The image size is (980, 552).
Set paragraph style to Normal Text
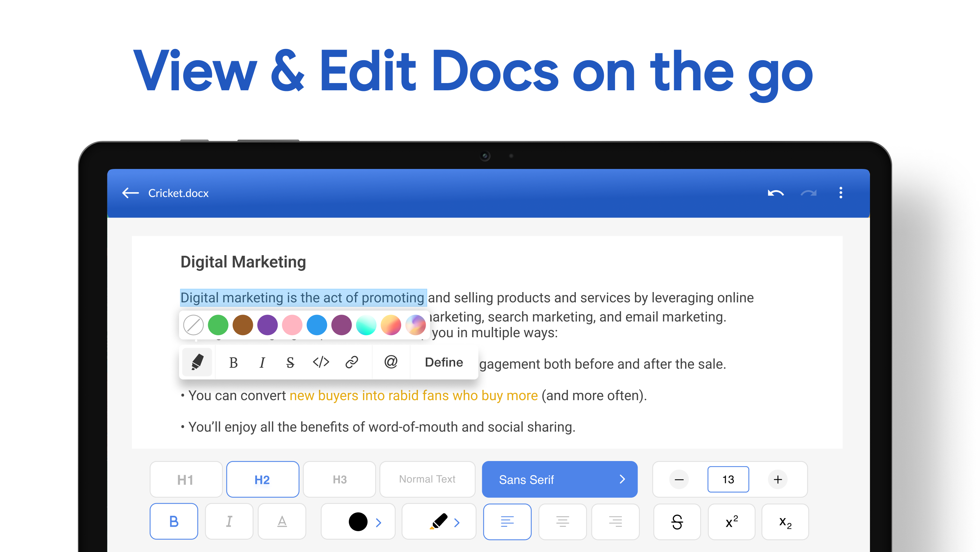[x=427, y=479]
